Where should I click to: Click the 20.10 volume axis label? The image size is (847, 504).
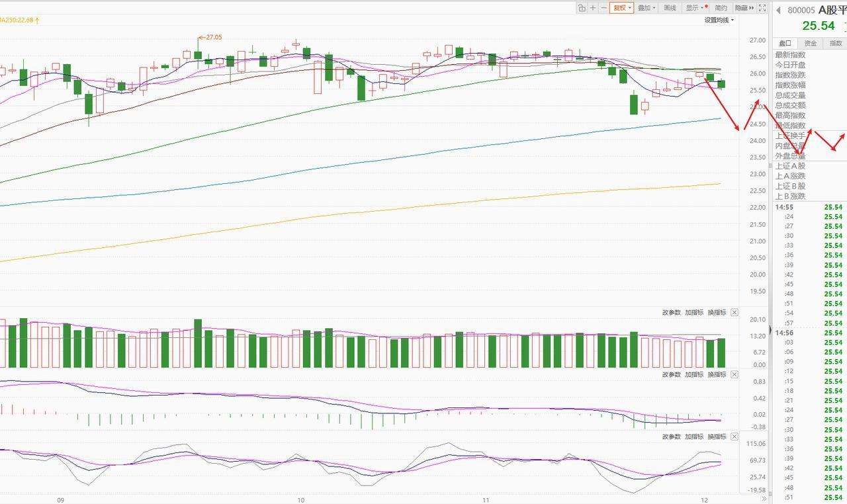[758, 319]
